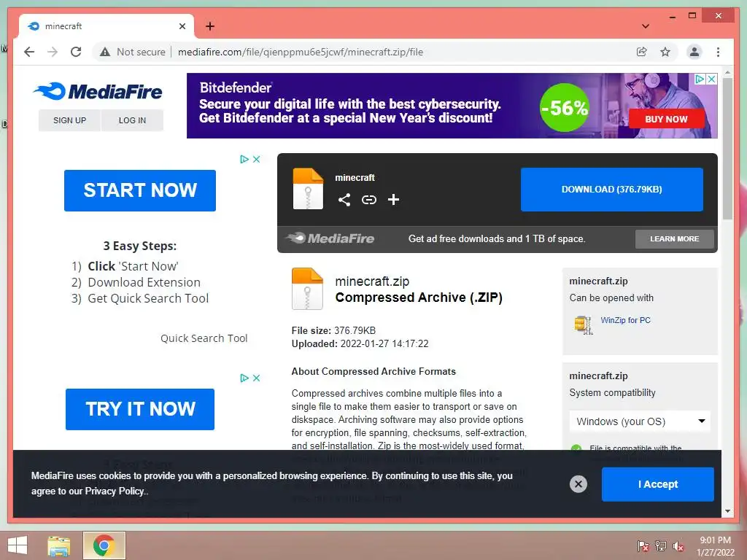This screenshot has width=747, height=560.
Task: Click the WinZip for PC link
Action: pos(625,321)
